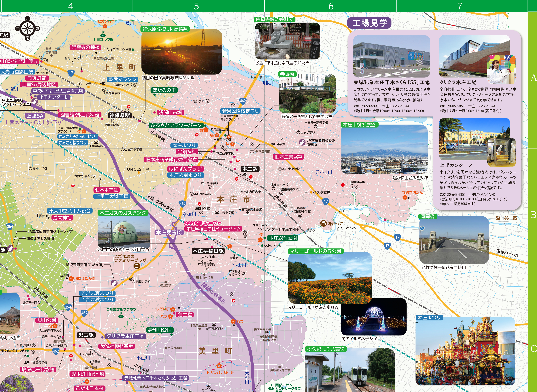Viewport: 537px width, 392px height.
Task: Click route 254 shield above JA農産物直売所グリーンピア
Action: click(10, 226)
